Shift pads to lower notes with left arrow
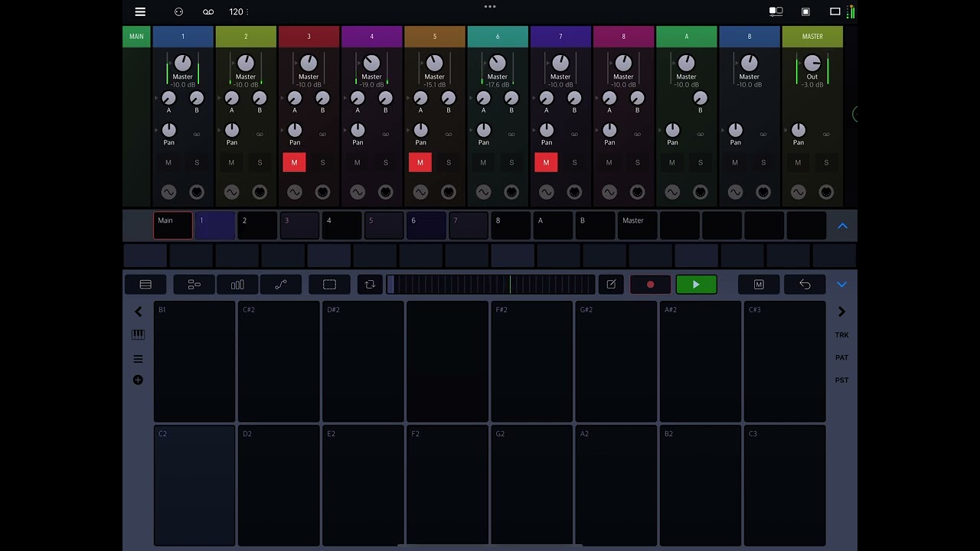The width and height of the screenshot is (980, 551). [138, 311]
